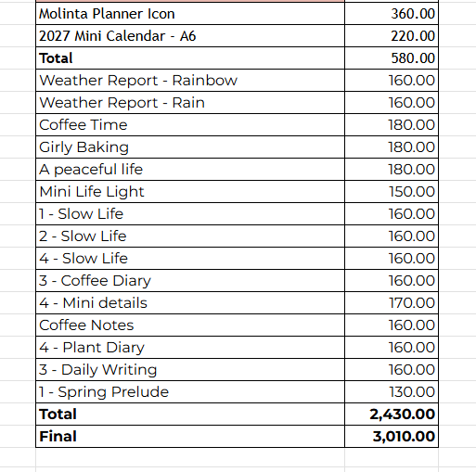Click the 360.00 price cell
476x472 pixels.
(x=392, y=14)
